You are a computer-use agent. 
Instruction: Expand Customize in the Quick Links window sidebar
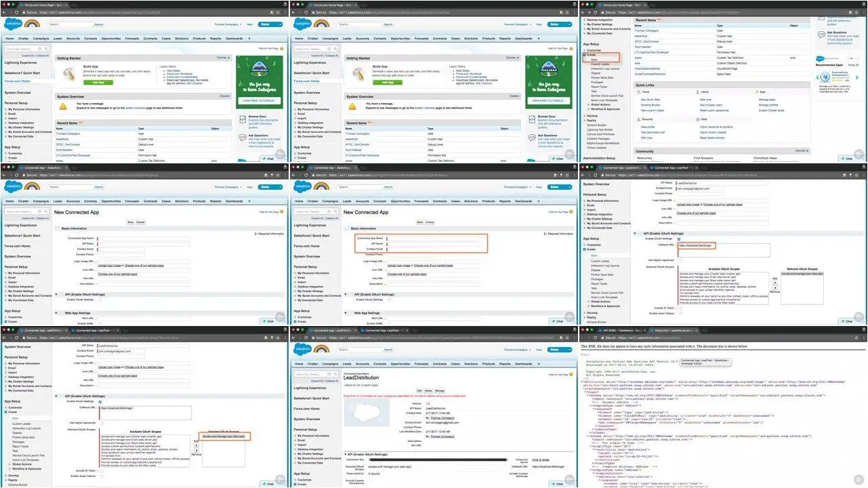coord(585,50)
